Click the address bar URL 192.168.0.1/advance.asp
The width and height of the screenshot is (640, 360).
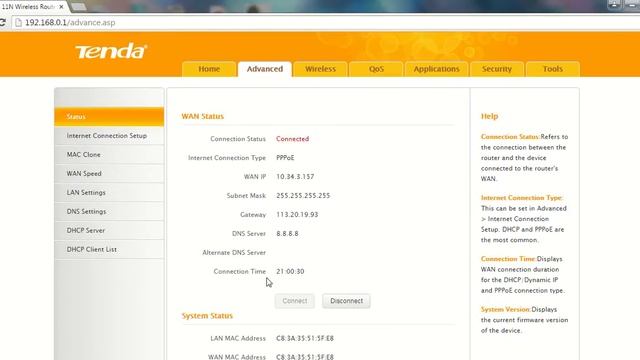[70, 22]
